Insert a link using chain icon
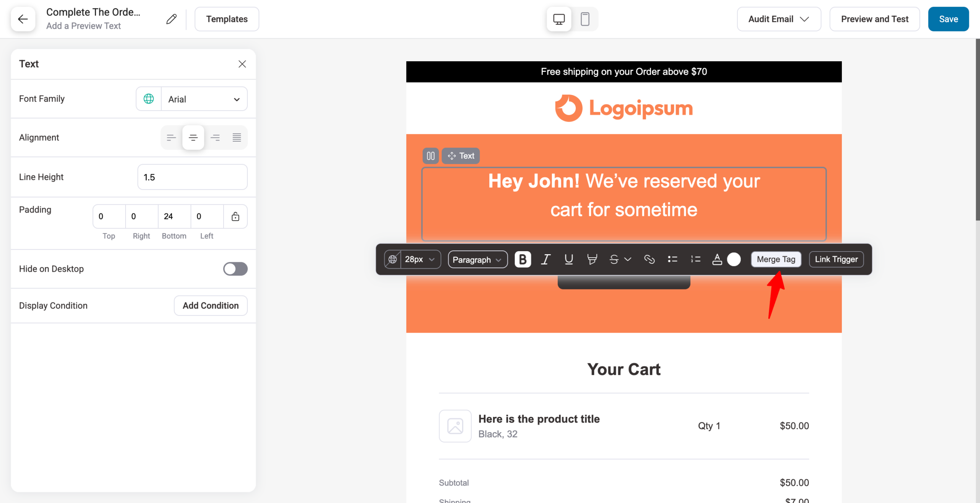Viewport: 980px width, 503px height. click(649, 259)
